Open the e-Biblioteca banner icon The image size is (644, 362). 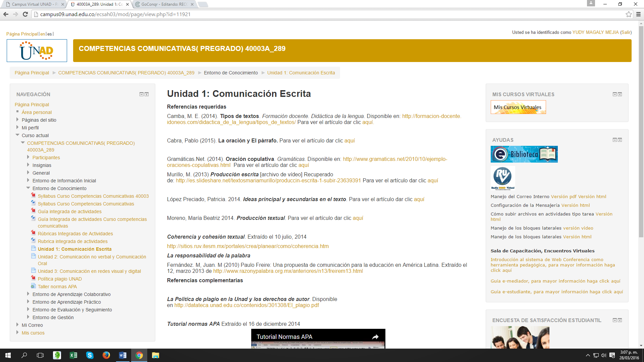pyautogui.click(x=524, y=154)
